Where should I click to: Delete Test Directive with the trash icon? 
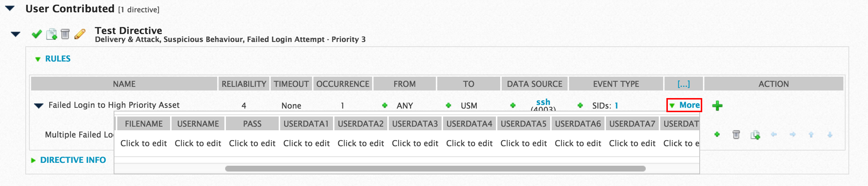pyautogui.click(x=65, y=34)
